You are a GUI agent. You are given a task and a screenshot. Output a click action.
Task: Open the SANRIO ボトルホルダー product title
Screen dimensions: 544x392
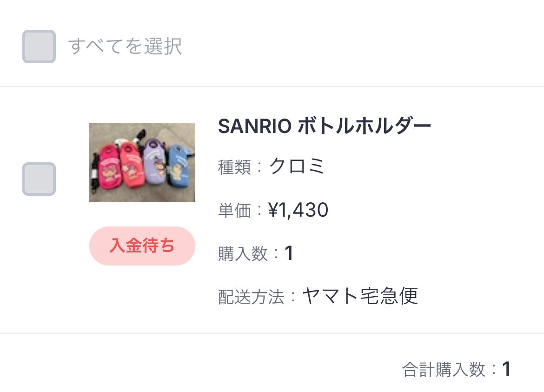click(x=324, y=126)
